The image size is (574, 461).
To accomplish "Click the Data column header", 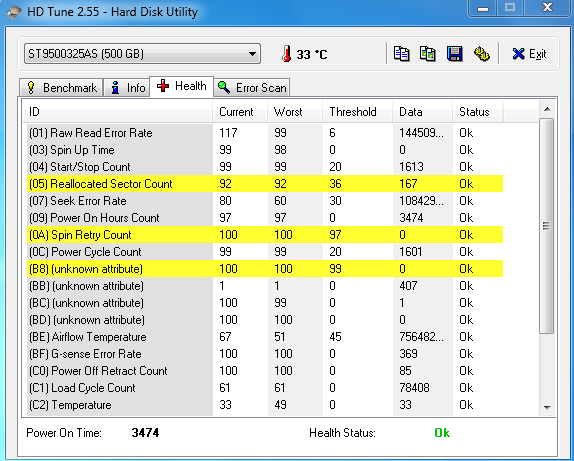I will 422,112.
